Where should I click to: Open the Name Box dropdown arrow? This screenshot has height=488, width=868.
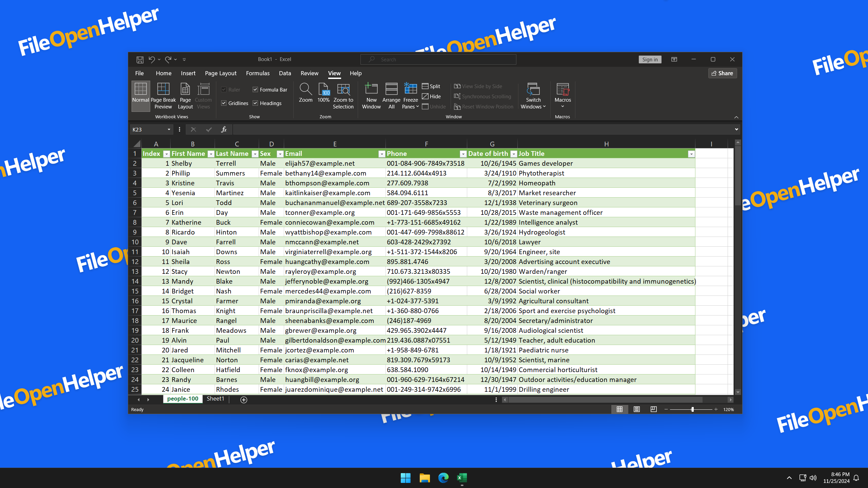click(169, 129)
